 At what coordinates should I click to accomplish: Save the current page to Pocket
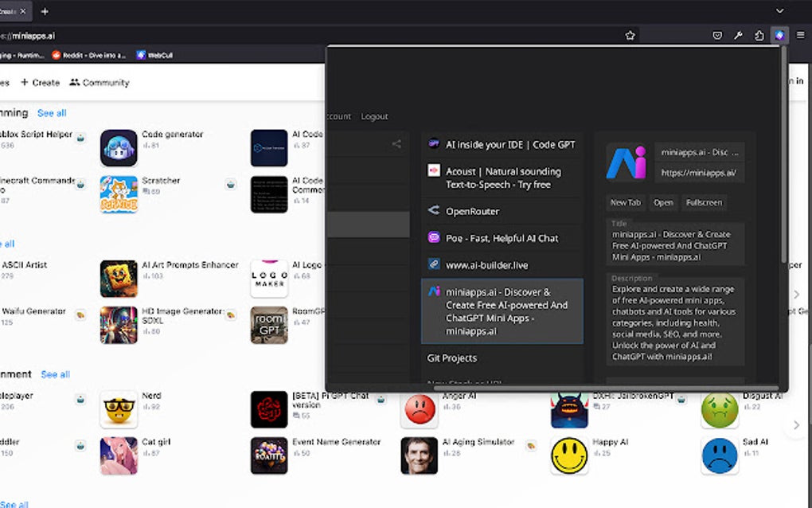719,35
